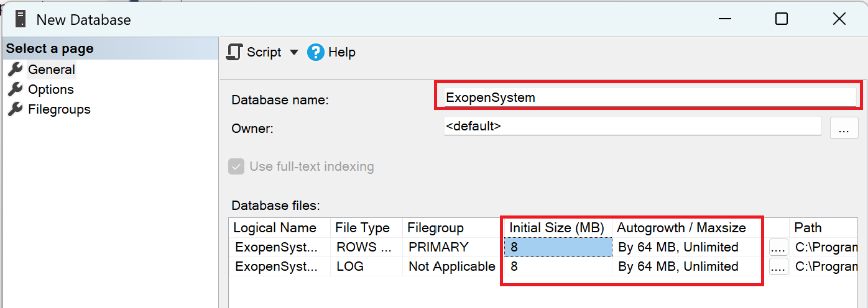Open the Script dropdown arrow

(294, 52)
